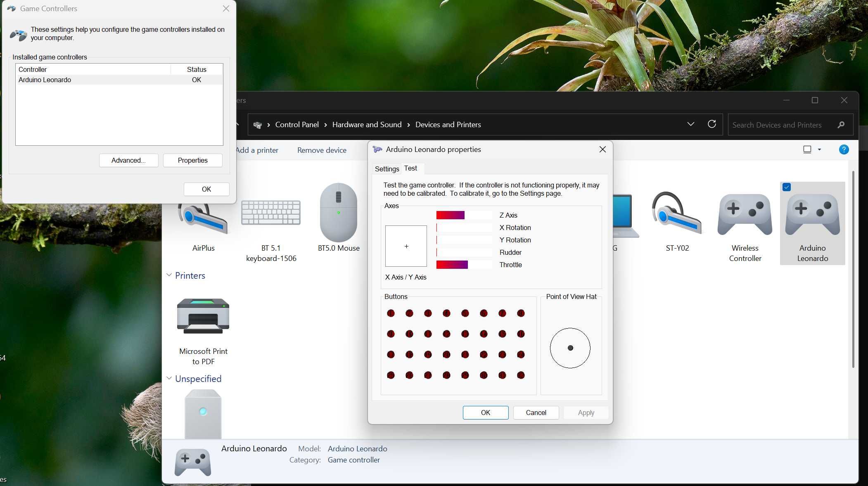Click the change view icon in the toolbar
Image resolution: width=868 pixels, height=486 pixels.
807,149
